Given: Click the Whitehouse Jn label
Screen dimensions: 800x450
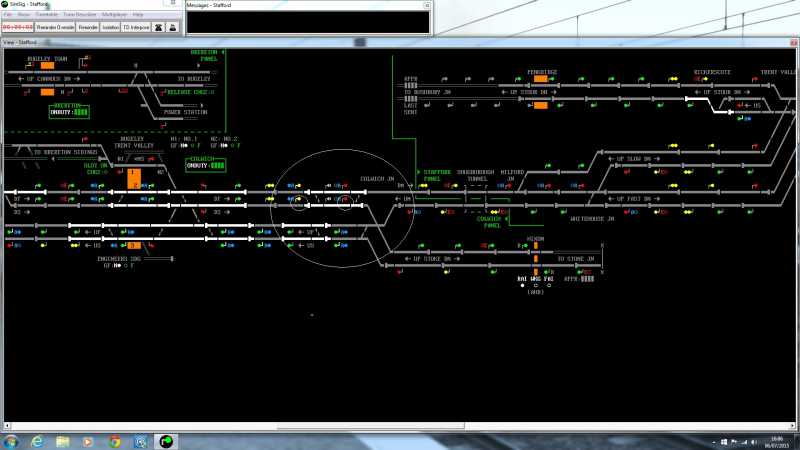Looking at the screenshot, I should click(x=592, y=219).
